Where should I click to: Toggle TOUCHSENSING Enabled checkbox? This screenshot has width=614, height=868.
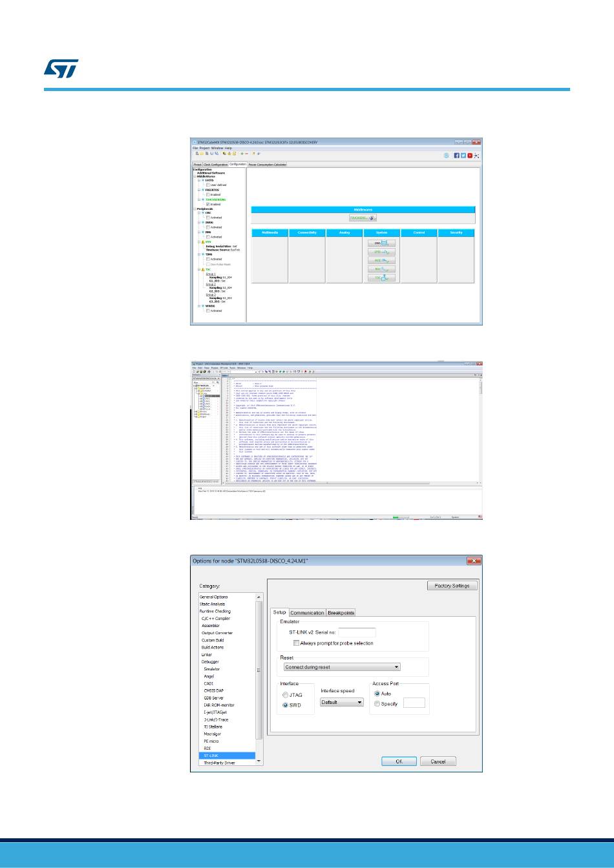208,204
